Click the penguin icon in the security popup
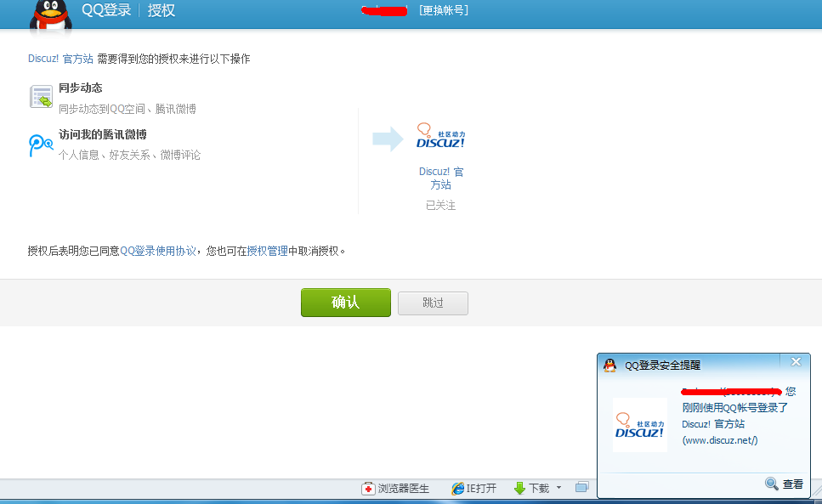 coord(610,365)
